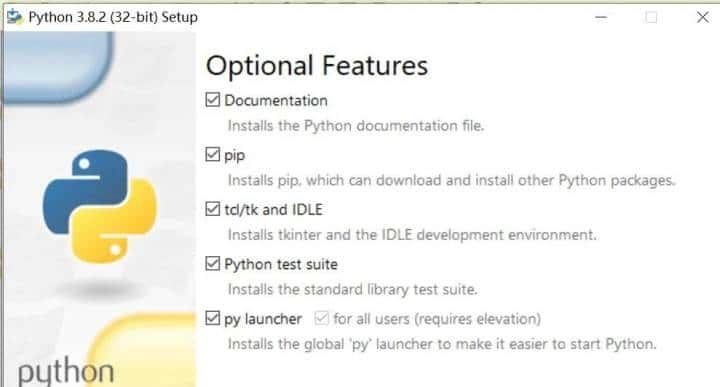Image resolution: width=720 pixels, height=387 pixels.
Task: Toggle the 'for all users' checkbox
Action: coord(322,318)
